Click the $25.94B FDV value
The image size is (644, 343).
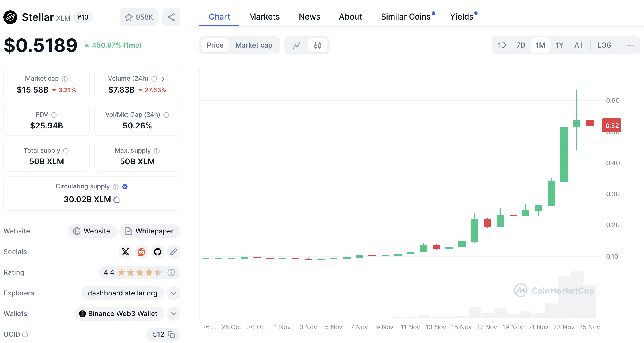pyautogui.click(x=46, y=126)
